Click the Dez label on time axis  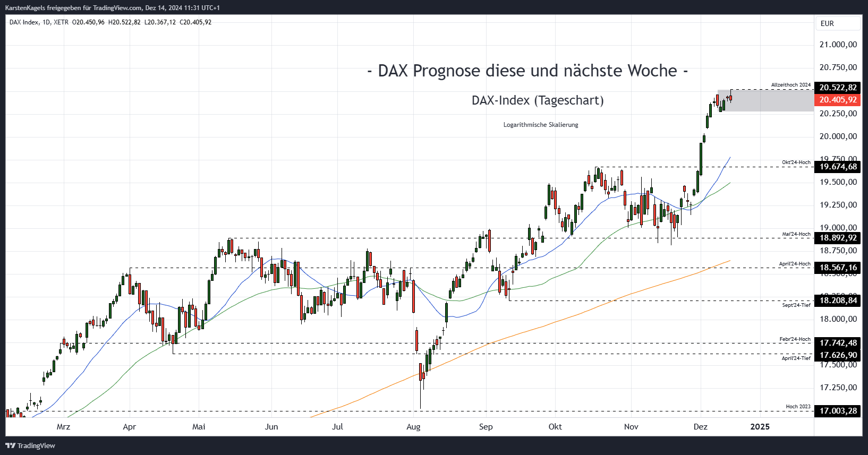tap(701, 427)
